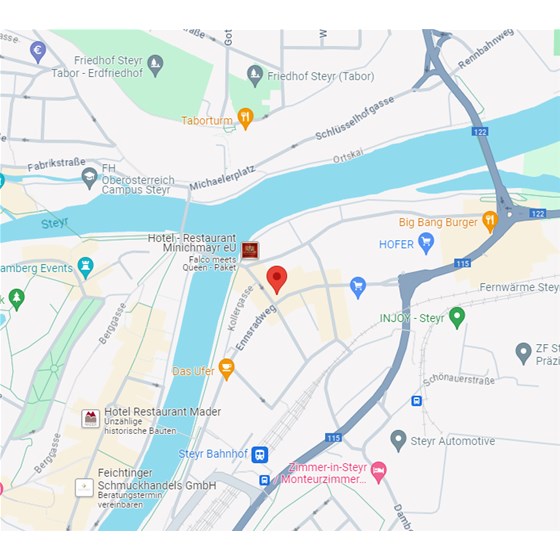This screenshot has height=560, width=560.
Task: Click the Friedhof Steyr (Tabor) cemetery pin
Action: click(x=255, y=75)
